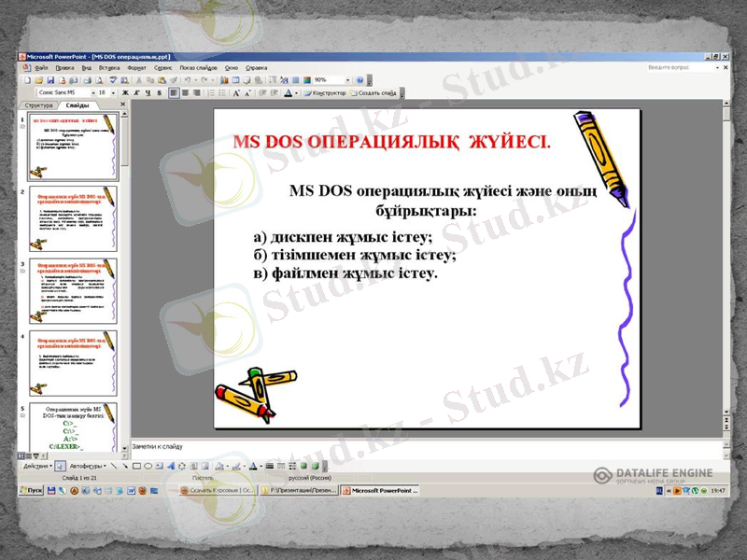The image size is (747, 560).
Task: Toggle the underline (Ч) formatting
Action: [x=148, y=93]
